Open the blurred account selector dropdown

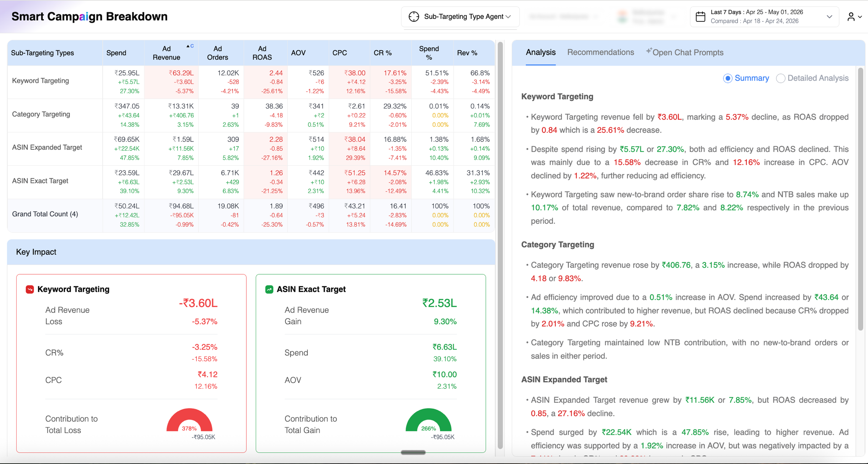(563, 17)
